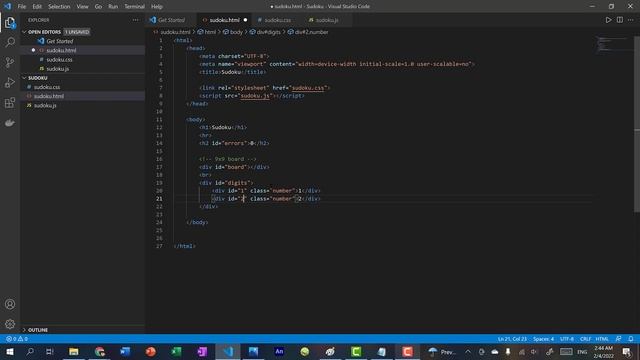Change indentation via Spaces: 4
640x360 pixels.
point(543,339)
